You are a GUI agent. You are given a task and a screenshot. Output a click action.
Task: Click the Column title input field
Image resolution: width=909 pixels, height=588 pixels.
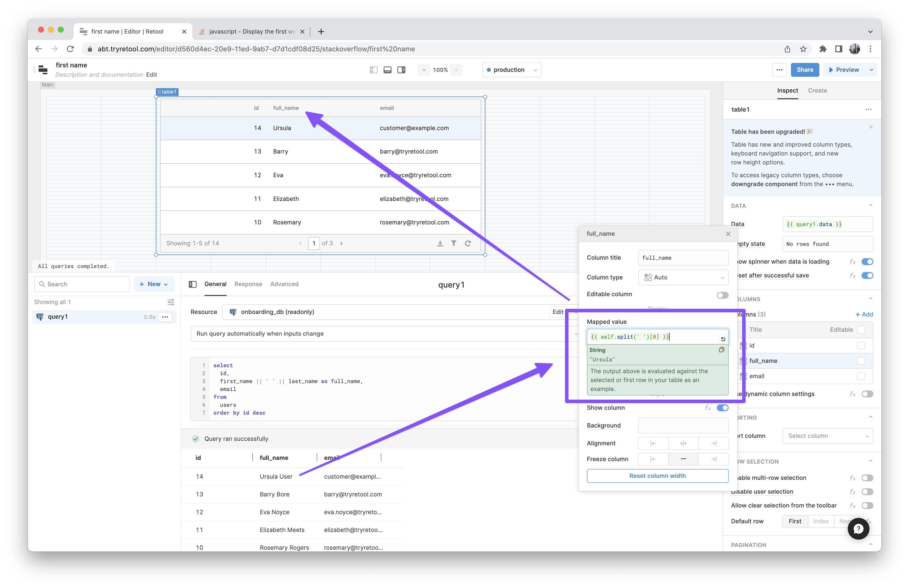pyautogui.click(x=683, y=258)
